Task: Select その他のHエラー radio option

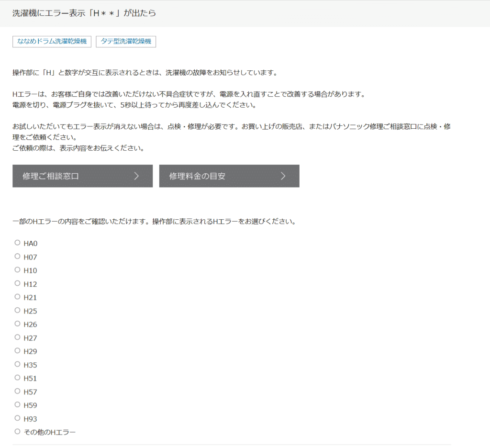Action: point(18,431)
